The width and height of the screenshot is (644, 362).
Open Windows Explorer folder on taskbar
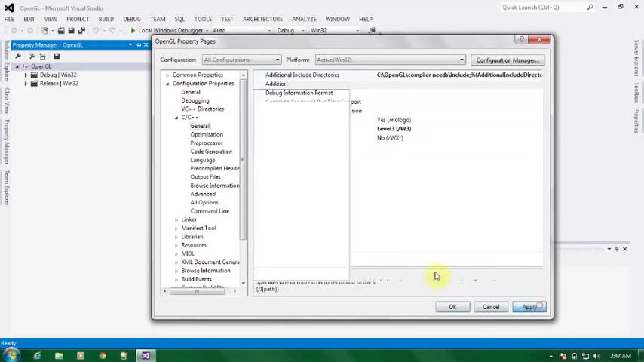point(59,355)
